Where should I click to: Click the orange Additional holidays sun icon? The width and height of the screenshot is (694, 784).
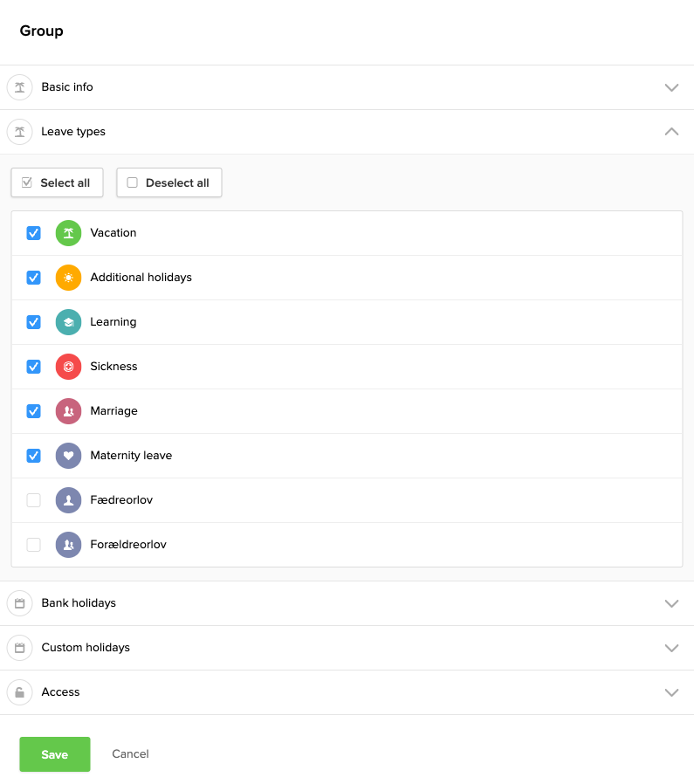click(x=68, y=278)
